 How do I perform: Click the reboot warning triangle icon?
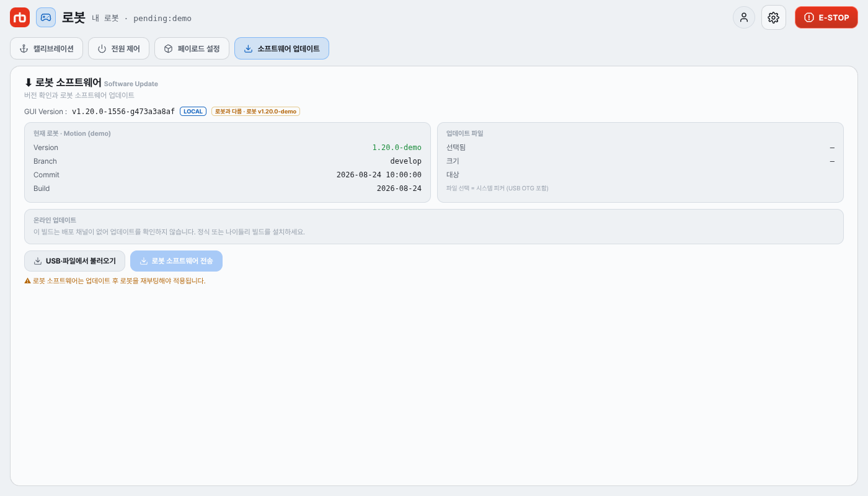(27, 281)
